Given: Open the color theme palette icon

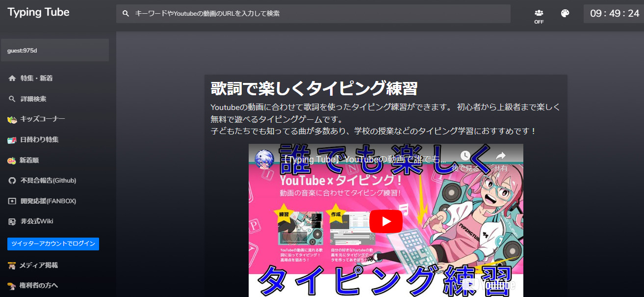Looking at the screenshot, I should pyautogui.click(x=565, y=13).
